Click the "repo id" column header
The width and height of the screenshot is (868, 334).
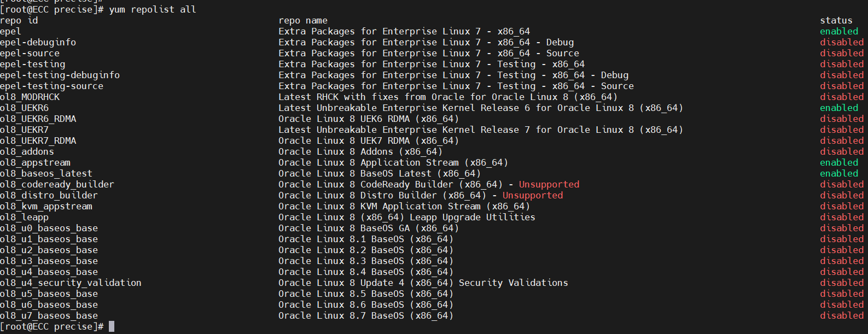coord(19,20)
